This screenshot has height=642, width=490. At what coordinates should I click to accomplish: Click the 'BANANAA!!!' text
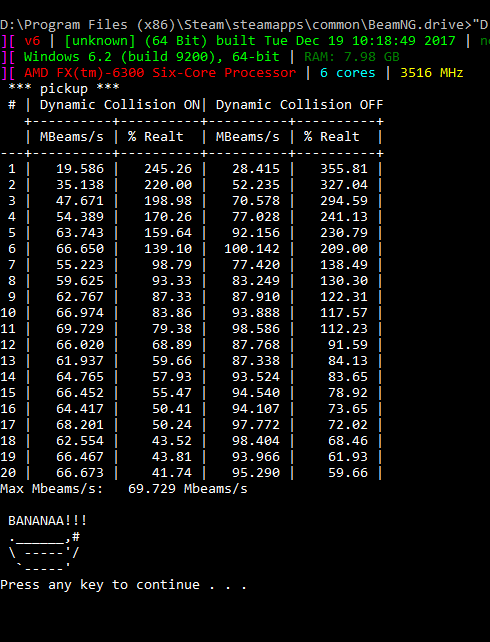point(47,520)
